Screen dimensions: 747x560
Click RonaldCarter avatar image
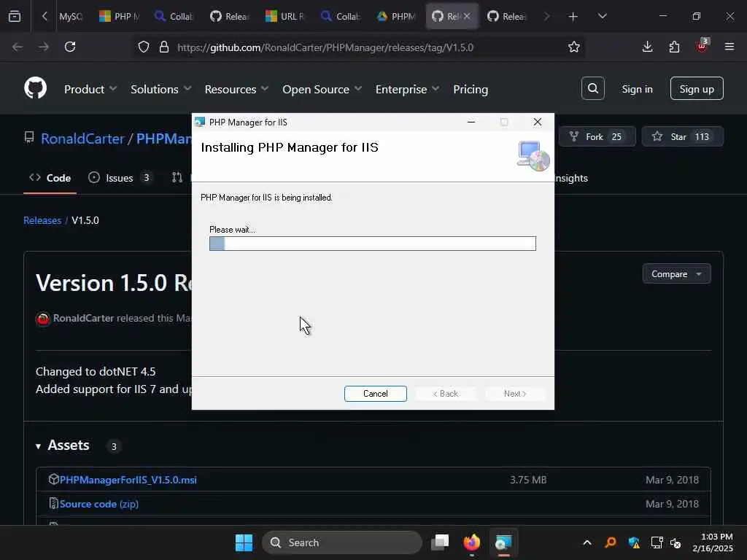tap(43, 319)
